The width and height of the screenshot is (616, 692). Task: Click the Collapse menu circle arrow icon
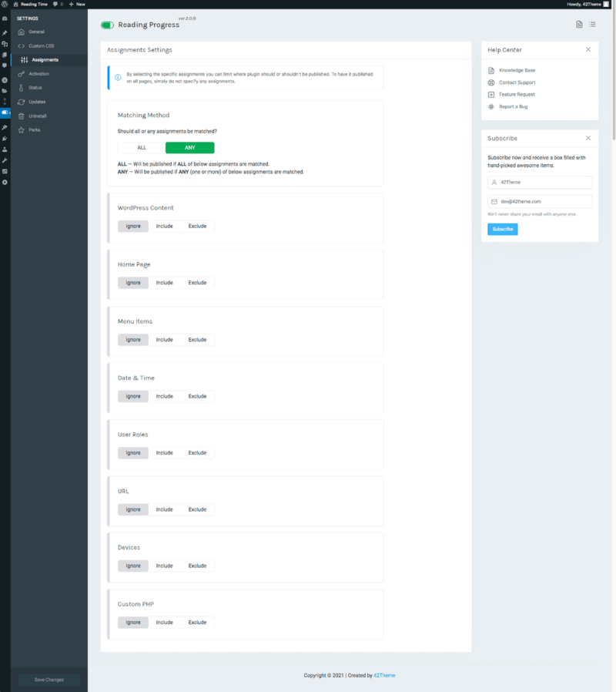pyautogui.click(x=5, y=183)
